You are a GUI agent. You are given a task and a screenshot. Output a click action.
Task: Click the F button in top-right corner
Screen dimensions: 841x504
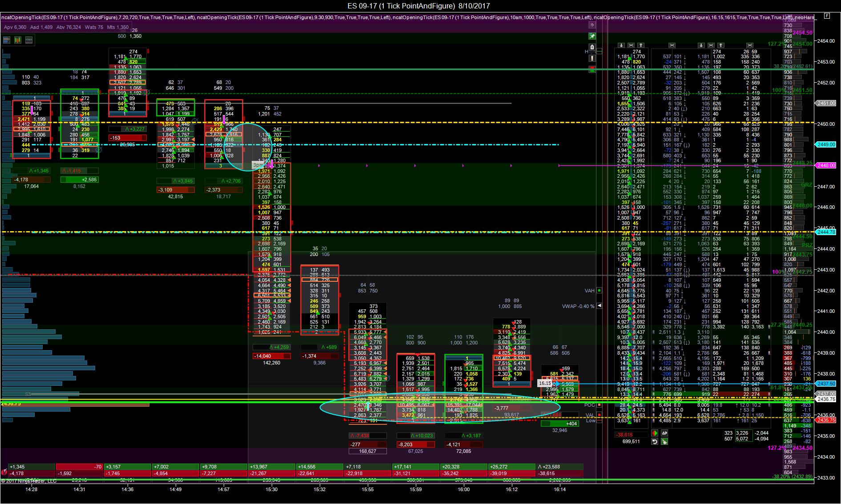coord(827,16)
